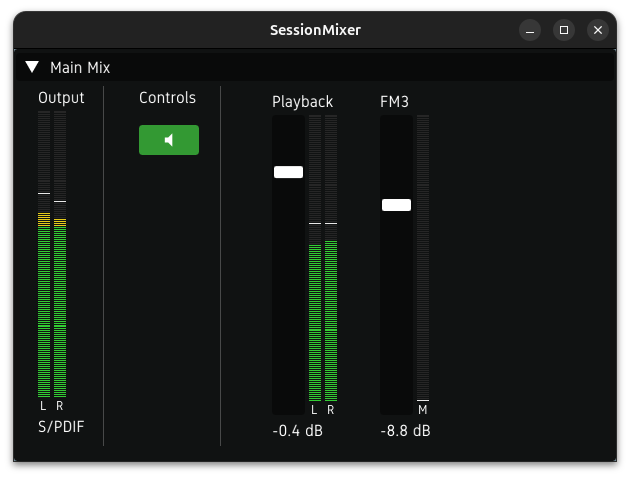Toggle the green speaker mute button

click(168, 140)
